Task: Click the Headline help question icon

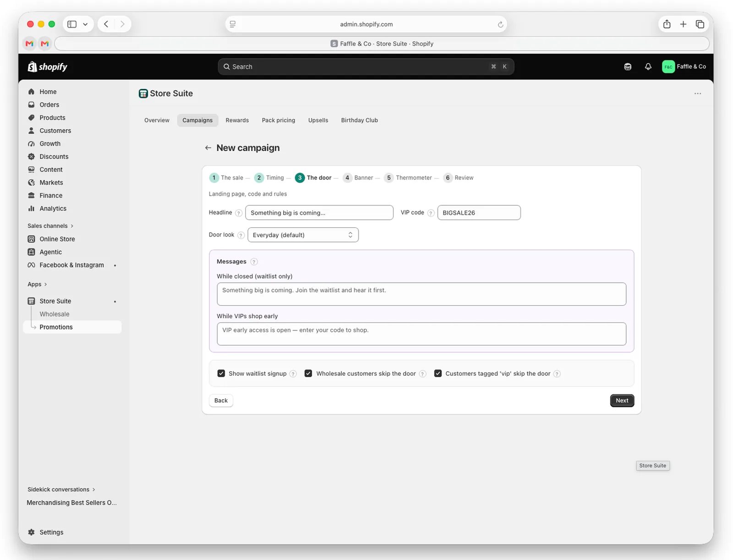Action: [239, 213]
